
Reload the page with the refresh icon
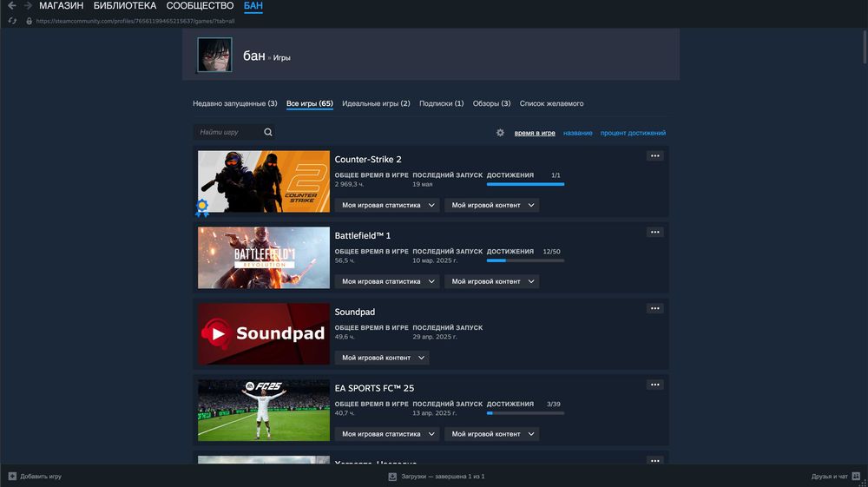(12, 21)
